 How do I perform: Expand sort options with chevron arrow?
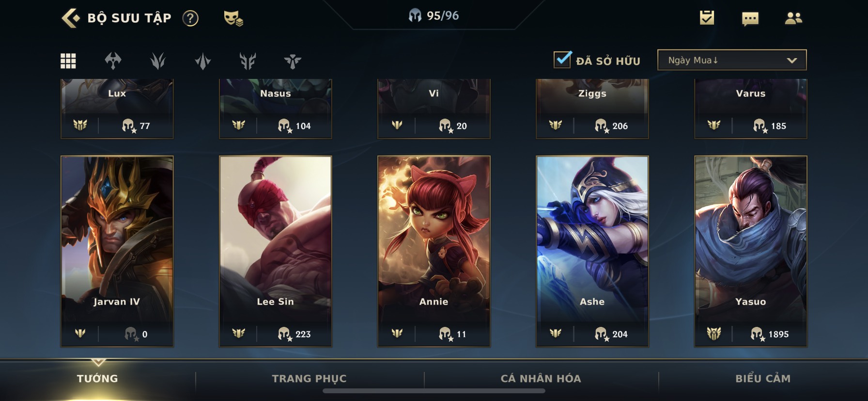point(792,61)
